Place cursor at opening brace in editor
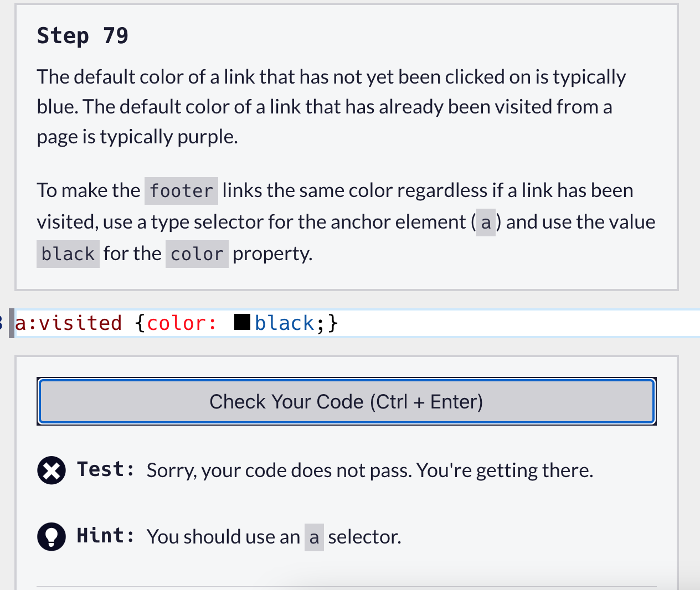 pos(140,323)
